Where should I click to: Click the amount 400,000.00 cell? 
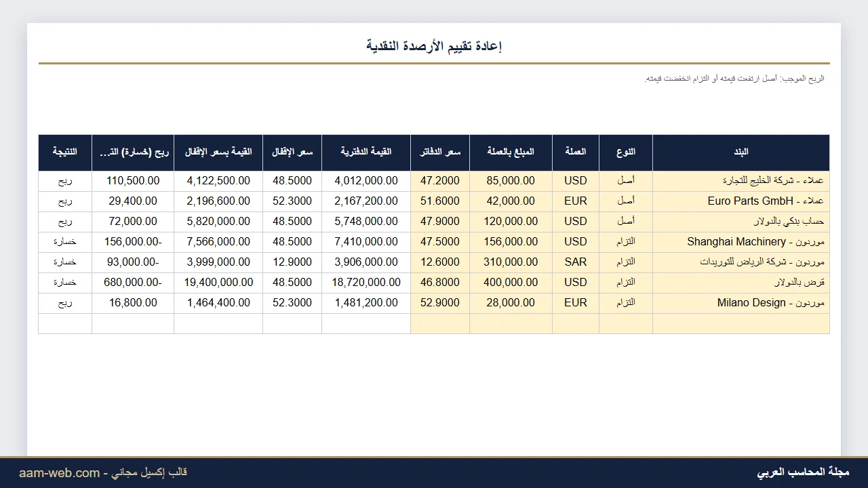[x=511, y=283]
